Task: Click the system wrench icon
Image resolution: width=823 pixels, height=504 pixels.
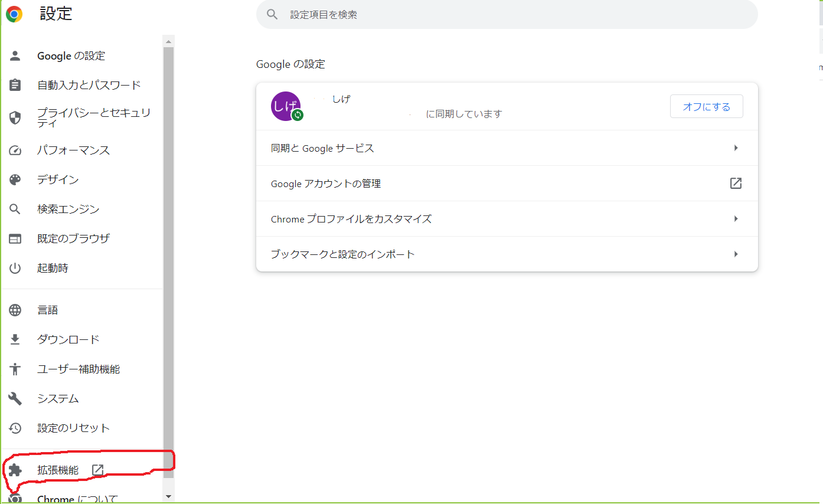Action: coord(15,399)
